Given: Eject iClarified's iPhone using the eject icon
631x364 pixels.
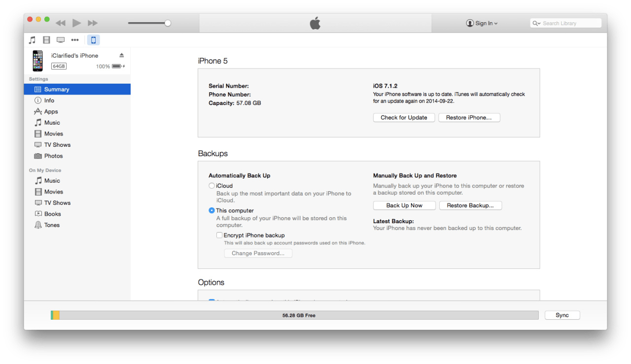Looking at the screenshot, I should 121,55.
